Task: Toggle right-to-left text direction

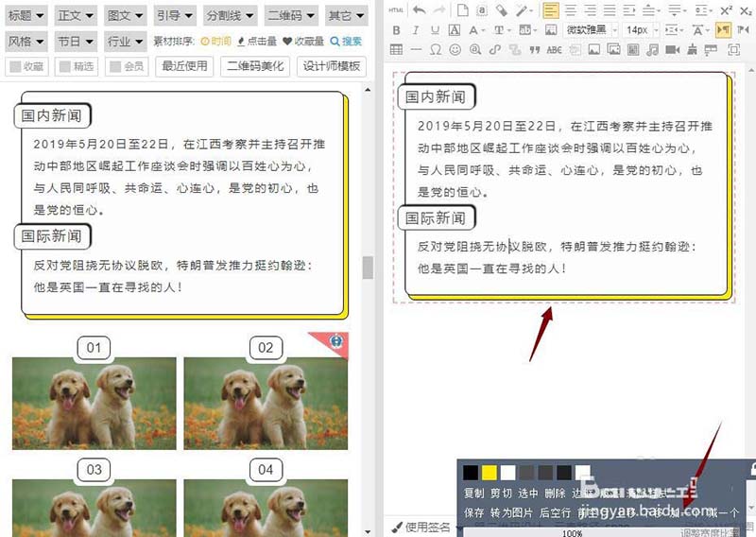Action: 743,30
